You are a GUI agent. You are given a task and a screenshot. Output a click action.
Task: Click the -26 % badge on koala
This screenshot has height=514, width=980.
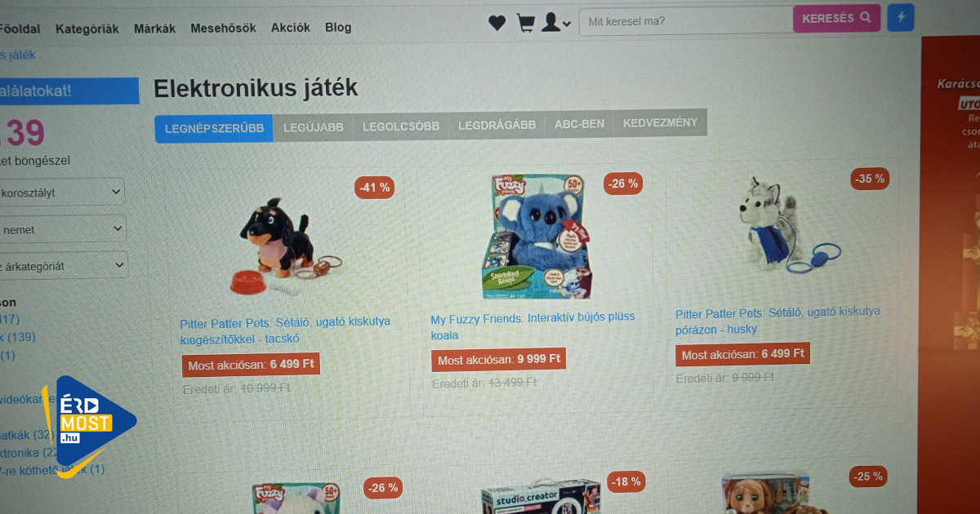coord(623,184)
